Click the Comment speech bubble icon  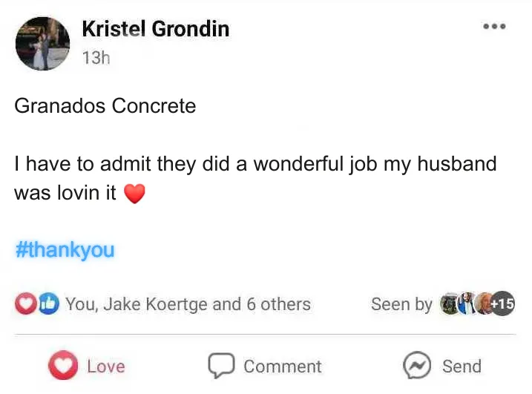click(x=221, y=366)
